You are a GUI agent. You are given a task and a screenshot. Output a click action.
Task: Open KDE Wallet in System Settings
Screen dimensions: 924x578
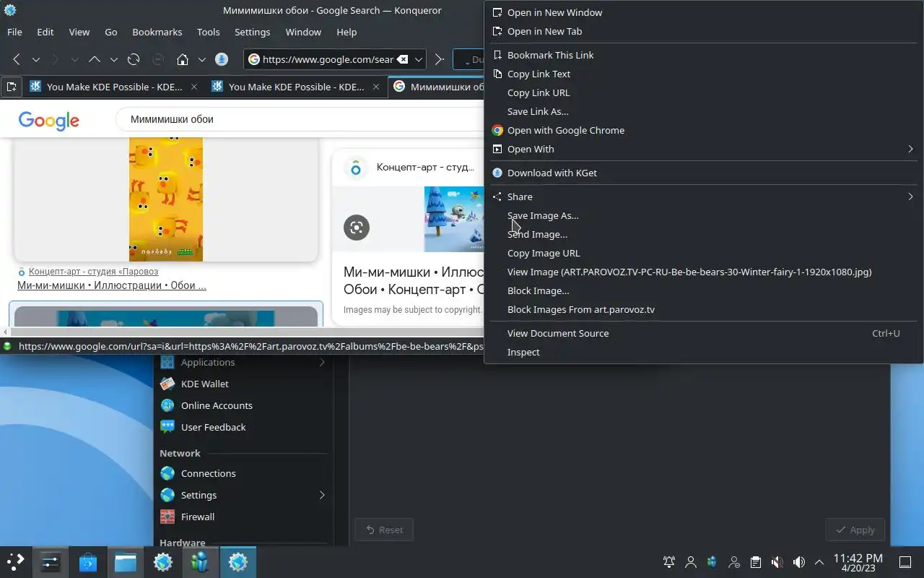[243, 384]
